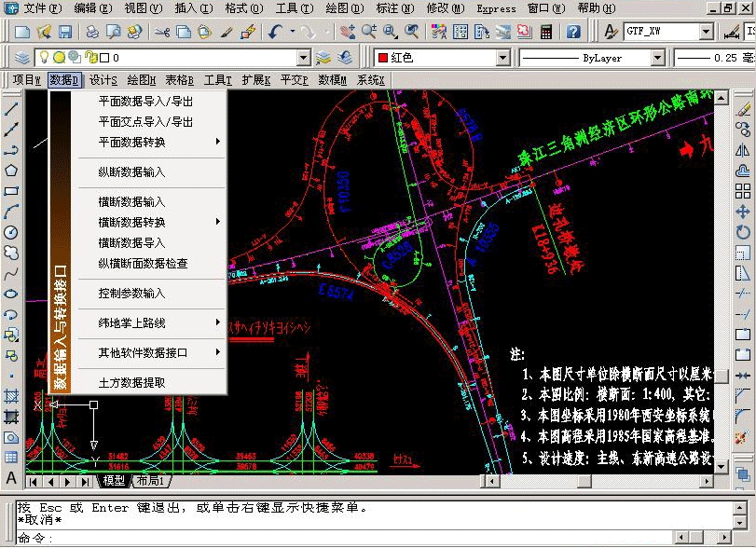The image size is (756, 548).
Task: Choose 土方数据提取 menu entry
Action: pyautogui.click(x=131, y=383)
